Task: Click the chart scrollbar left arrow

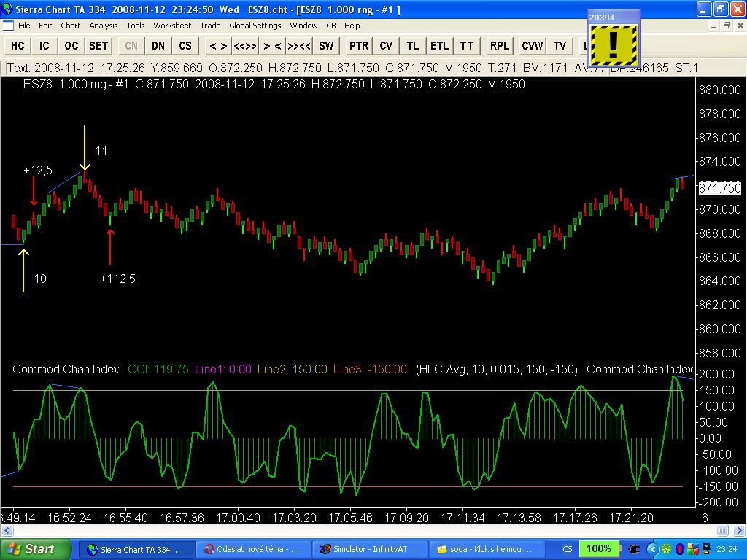Action: pyautogui.click(x=7, y=530)
